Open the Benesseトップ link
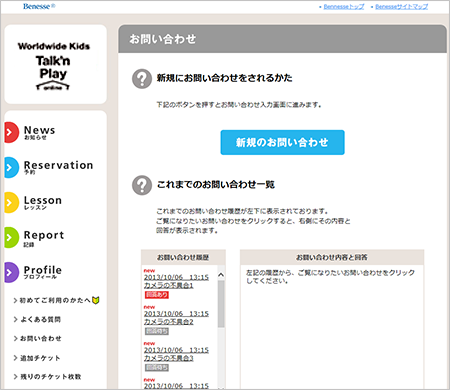This screenshot has height=390, width=450. (344, 7)
